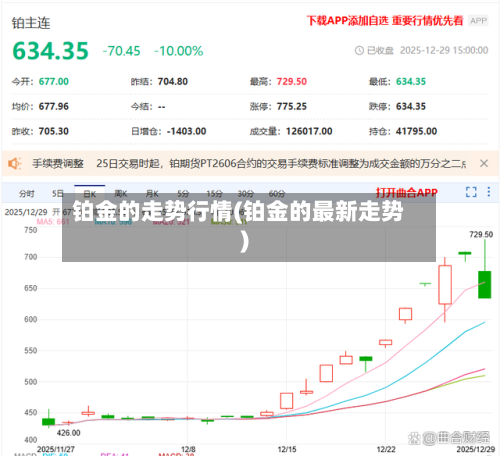Select the 周K chart tab
This screenshot has height=456, width=500.
[121, 193]
